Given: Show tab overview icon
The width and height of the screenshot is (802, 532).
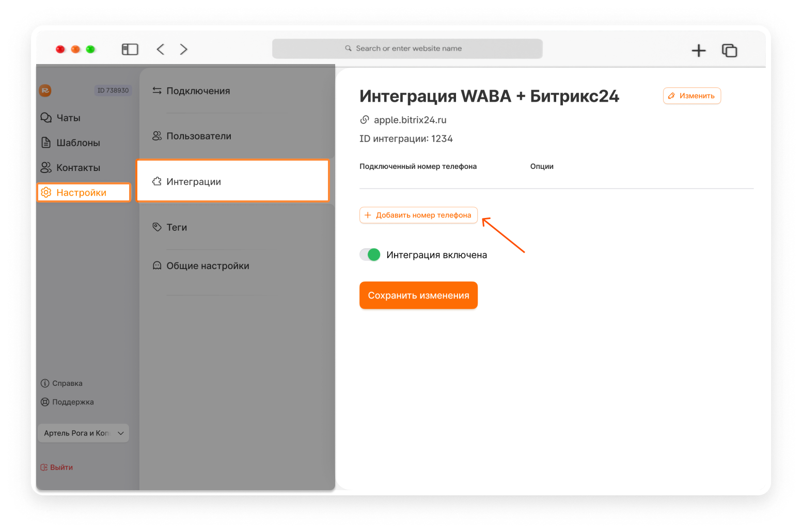Looking at the screenshot, I should [729, 50].
